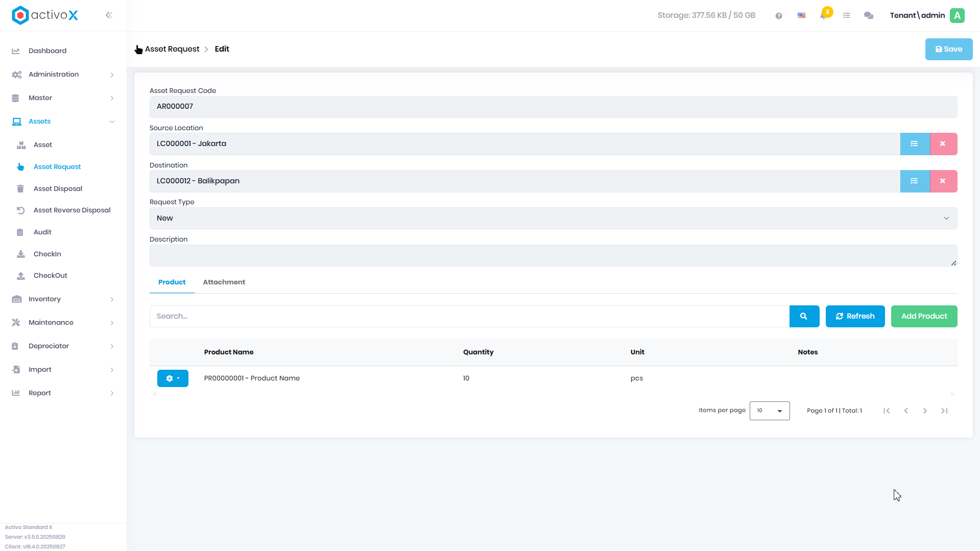Screen dimensions: 980x551
Task: Click the Asset Request Code field
Action: (553, 107)
